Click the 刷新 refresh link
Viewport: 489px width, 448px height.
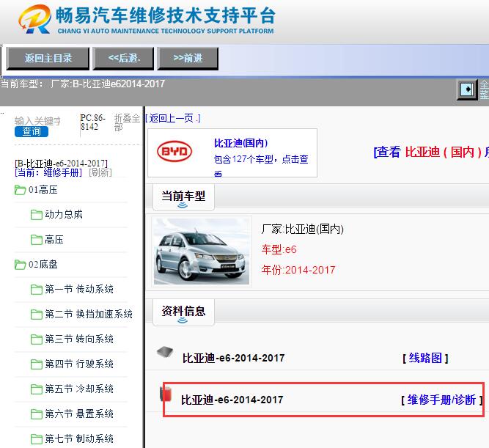coord(100,172)
